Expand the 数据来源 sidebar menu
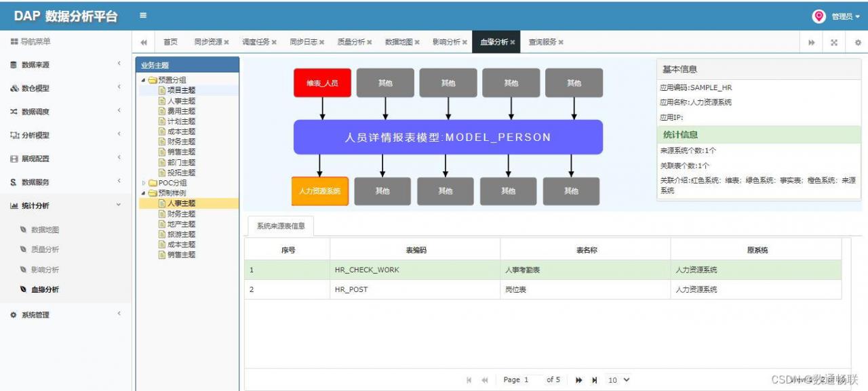Screen dimensions: 868x391 tap(66, 65)
